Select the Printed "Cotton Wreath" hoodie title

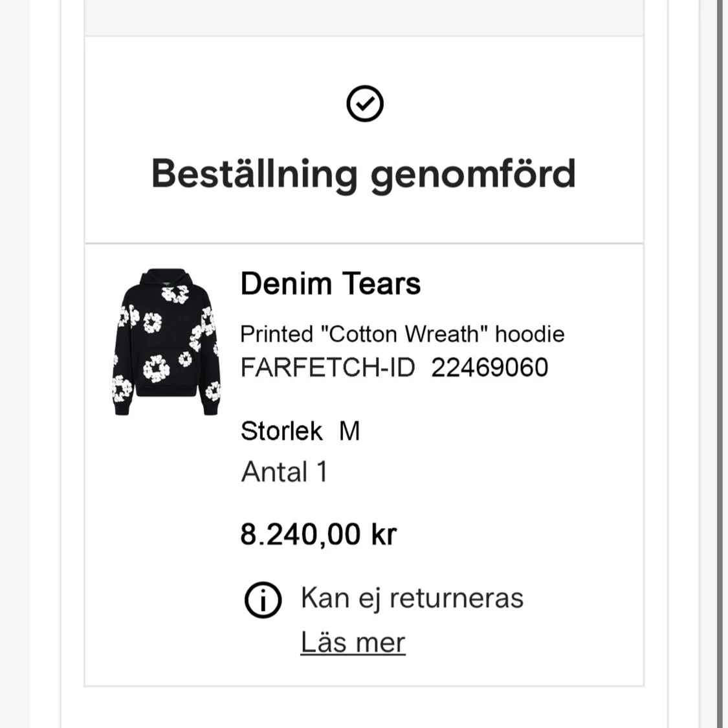pyautogui.click(x=402, y=334)
